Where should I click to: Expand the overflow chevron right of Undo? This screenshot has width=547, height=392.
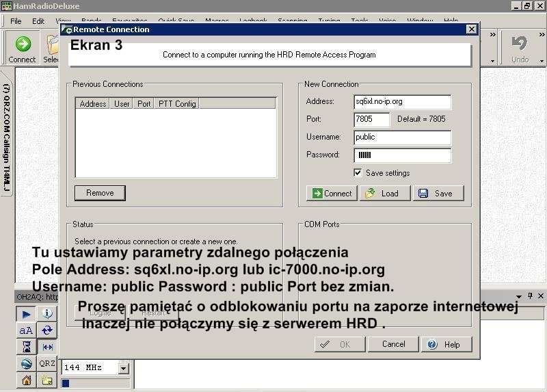tap(542, 35)
